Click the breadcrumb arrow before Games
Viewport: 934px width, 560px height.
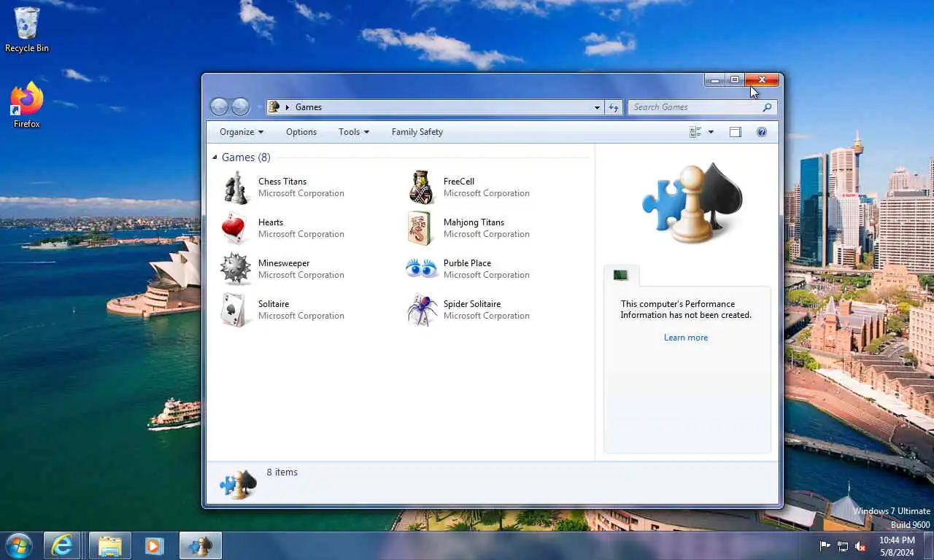point(287,107)
